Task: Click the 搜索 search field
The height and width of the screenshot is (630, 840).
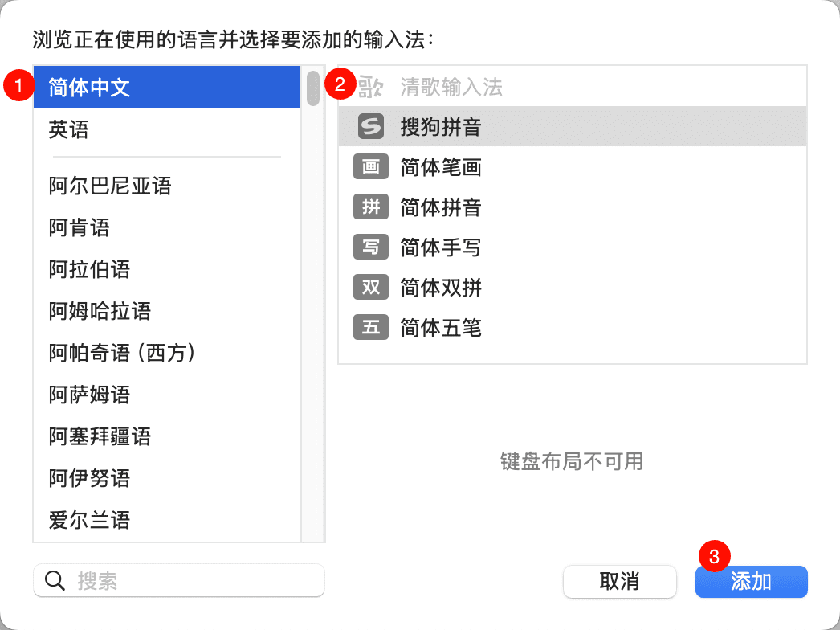Action: (193, 581)
